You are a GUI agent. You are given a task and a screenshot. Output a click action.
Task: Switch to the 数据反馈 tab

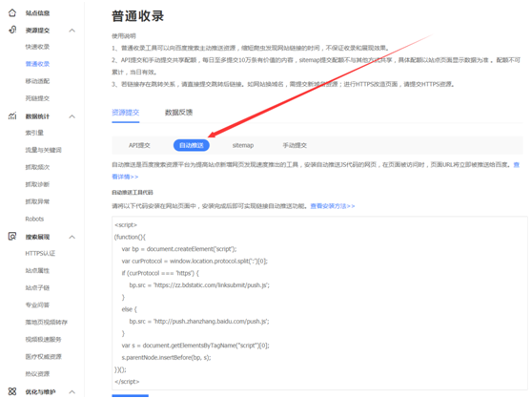click(x=179, y=113)
